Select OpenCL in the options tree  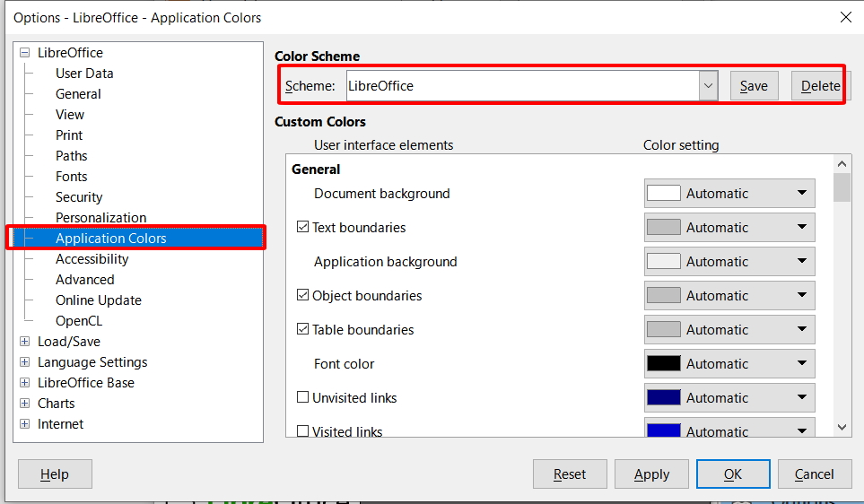[79, 320]
